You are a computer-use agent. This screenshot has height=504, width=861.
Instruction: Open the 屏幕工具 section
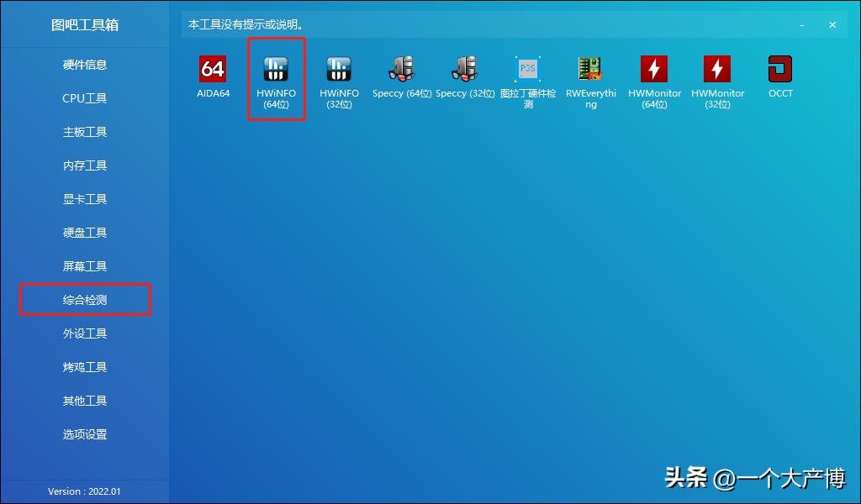point(85,266)
